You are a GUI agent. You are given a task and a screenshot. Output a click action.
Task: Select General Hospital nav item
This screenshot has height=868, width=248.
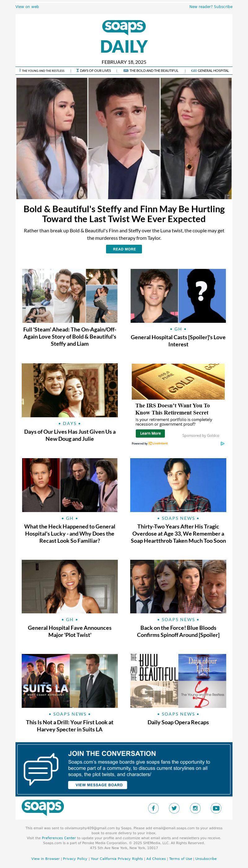pos(210,71)
